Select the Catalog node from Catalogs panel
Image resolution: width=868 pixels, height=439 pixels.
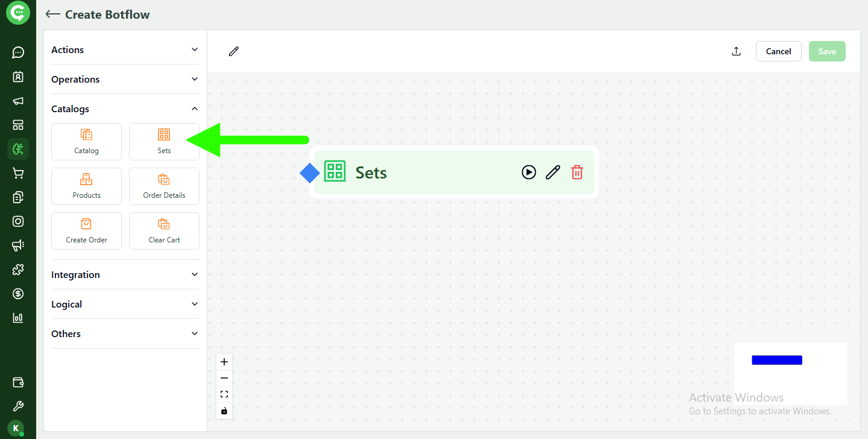click(x=86, y=141)
